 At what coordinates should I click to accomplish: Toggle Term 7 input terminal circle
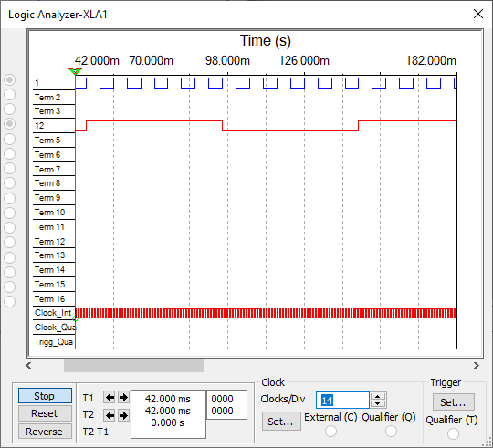point(10,169)
